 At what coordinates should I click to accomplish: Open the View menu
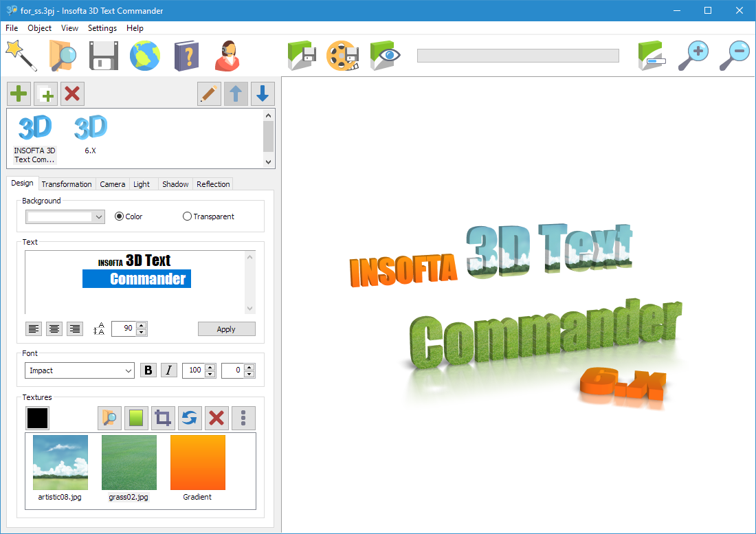tap(69, 28)
